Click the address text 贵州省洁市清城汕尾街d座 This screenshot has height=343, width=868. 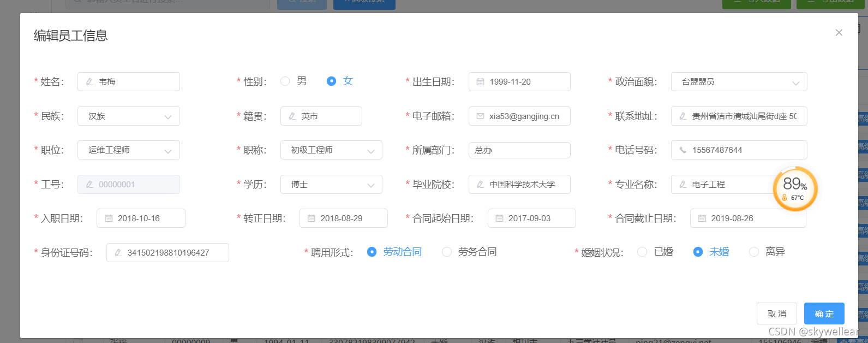pyautogui.click(x=739, y=116)
